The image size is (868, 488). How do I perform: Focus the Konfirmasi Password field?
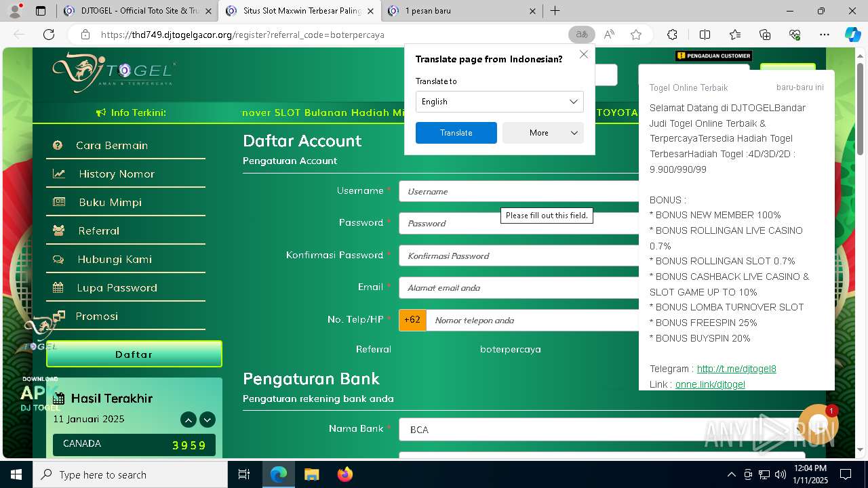coord(519,256)
